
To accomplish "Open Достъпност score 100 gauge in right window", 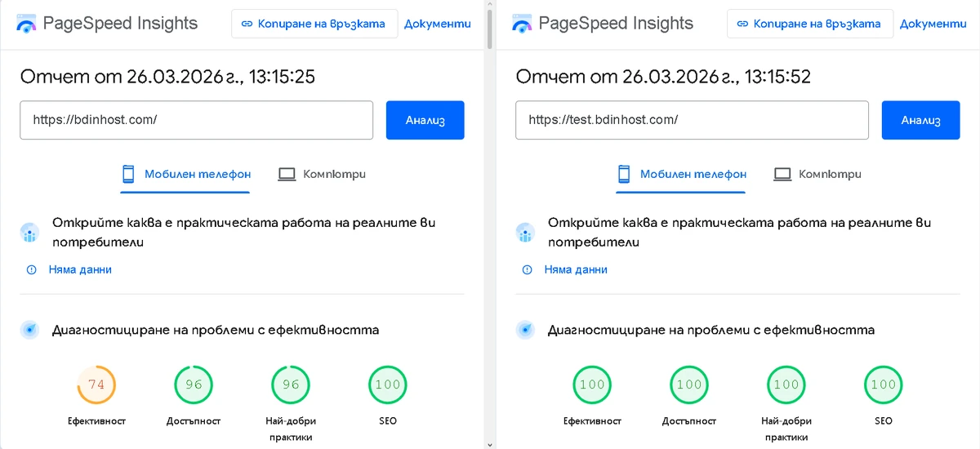I will tap(689, 385).
